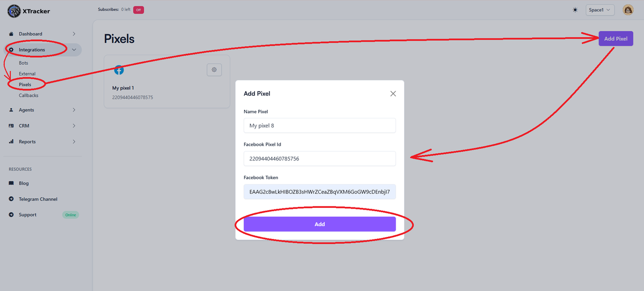The image size is (644, 291).
Task: Expand the Agents sidebar section
Action: click(74, 110)
